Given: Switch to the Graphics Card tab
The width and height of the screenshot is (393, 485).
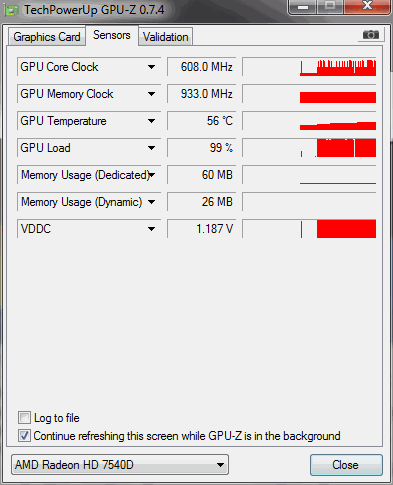Looking at the screenshot, I should tap(47, 37).
